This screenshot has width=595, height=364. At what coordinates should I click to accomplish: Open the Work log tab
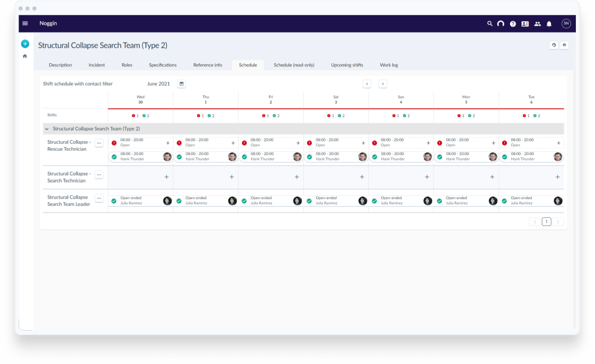pos(388,65)
